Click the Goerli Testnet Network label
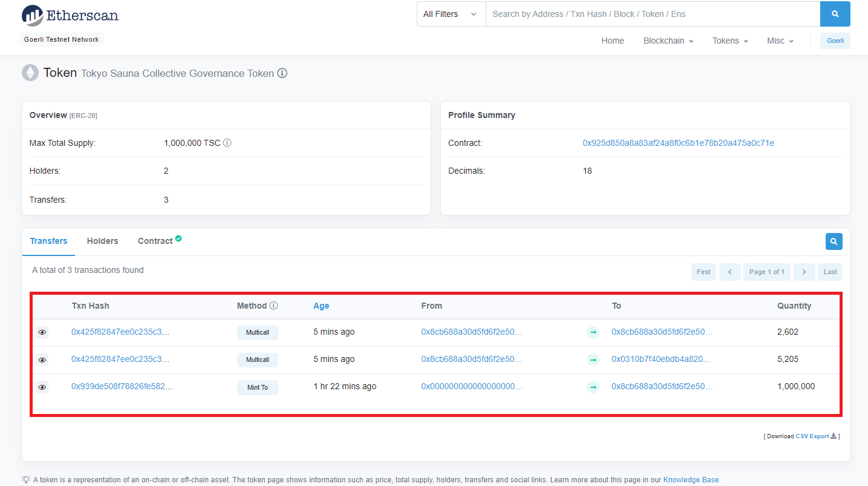 [62, 39]
